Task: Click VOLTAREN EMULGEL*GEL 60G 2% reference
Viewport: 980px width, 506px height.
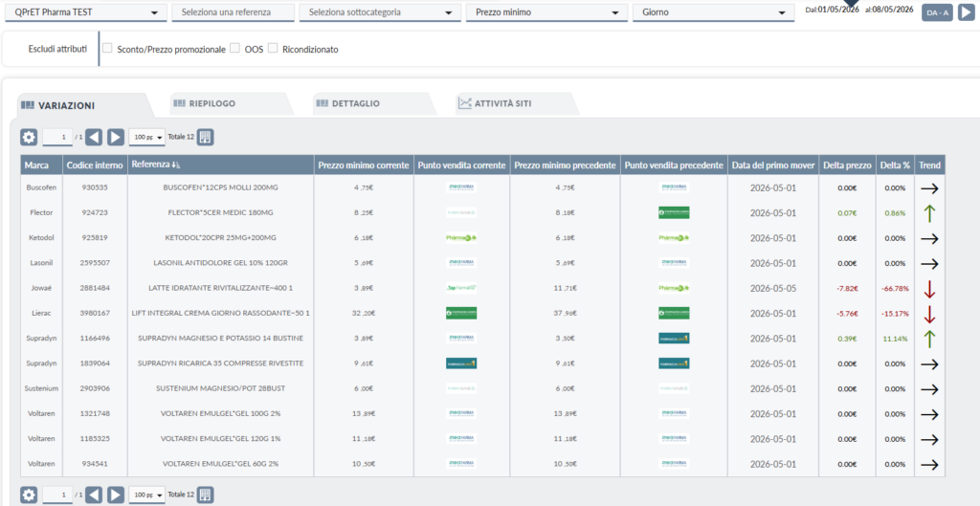Action: point(221,464)
